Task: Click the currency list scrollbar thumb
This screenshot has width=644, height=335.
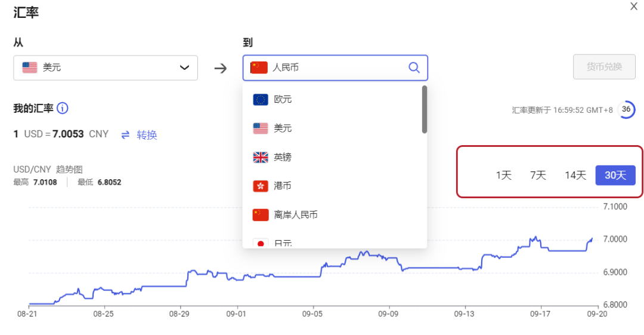Action: pyautogui.click(x=425, y=109)
